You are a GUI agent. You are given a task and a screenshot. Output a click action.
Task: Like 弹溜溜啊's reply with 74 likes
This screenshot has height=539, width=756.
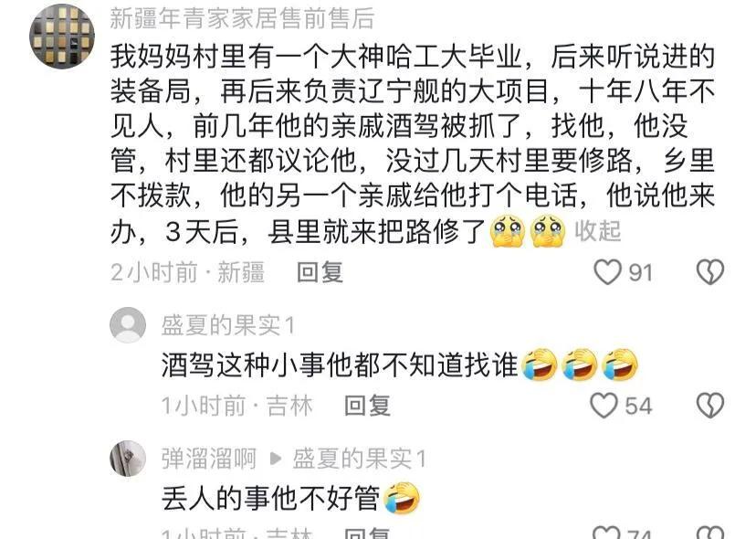point(606,533)
